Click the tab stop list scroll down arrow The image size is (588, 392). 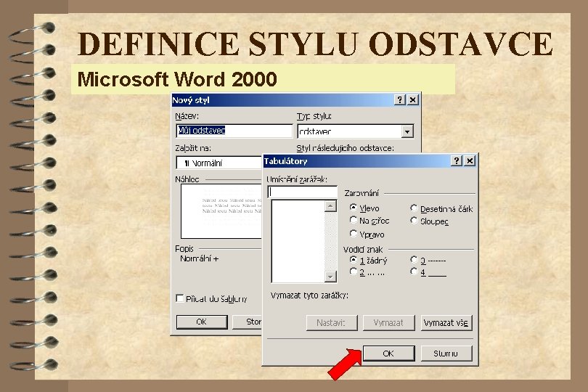[330, 277]
